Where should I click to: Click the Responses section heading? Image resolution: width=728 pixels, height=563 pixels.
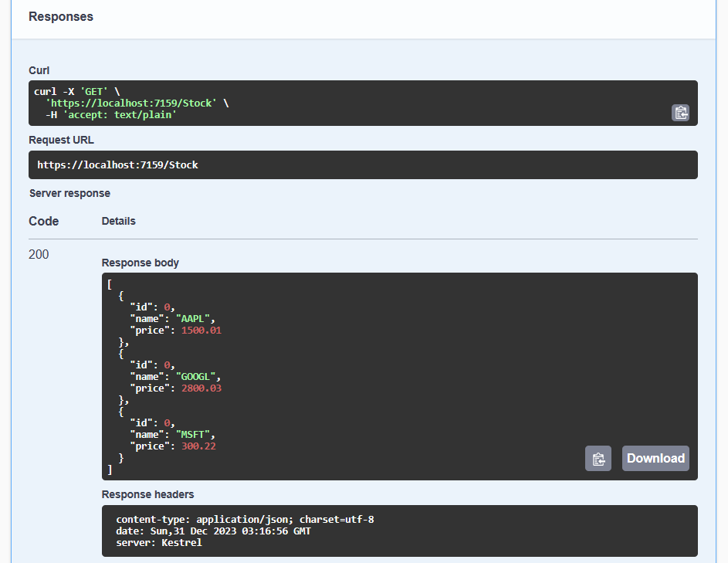tap(60, 16)
